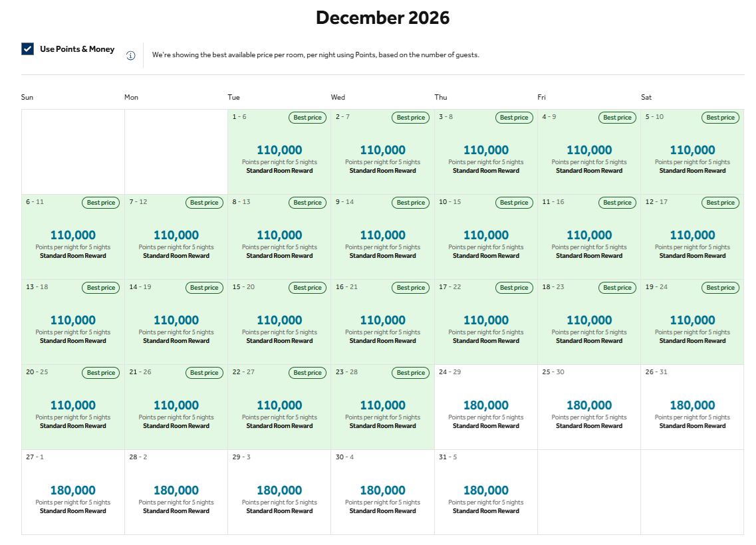The height and width of the screenshot is (545, 756).
Task: Choose the December 10 - 15 date cell
Action: [486, 237]
